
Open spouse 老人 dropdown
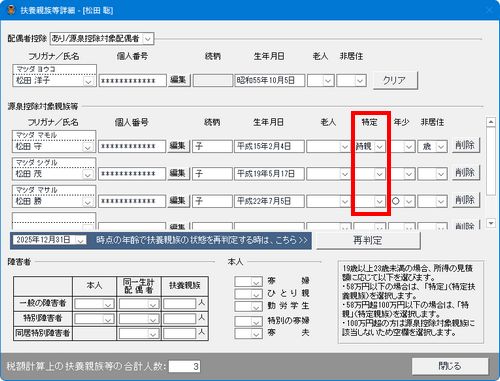pyautogui.click(x=328, y=81)
